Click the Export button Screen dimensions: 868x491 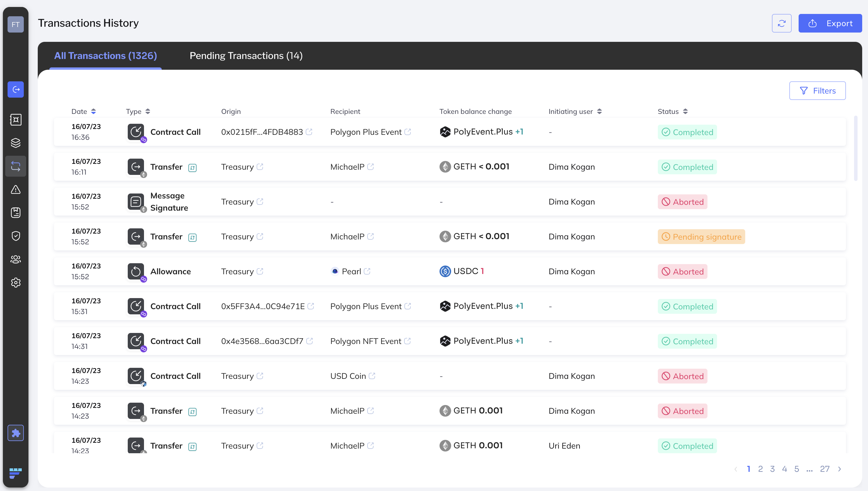(830, 23)
